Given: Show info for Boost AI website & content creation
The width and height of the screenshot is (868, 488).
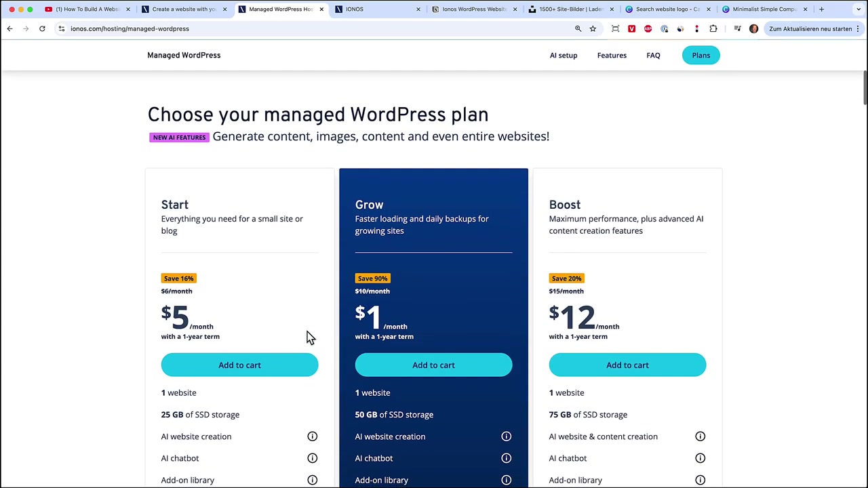Looking at the screenshot, I should click(x=700, y=436).
